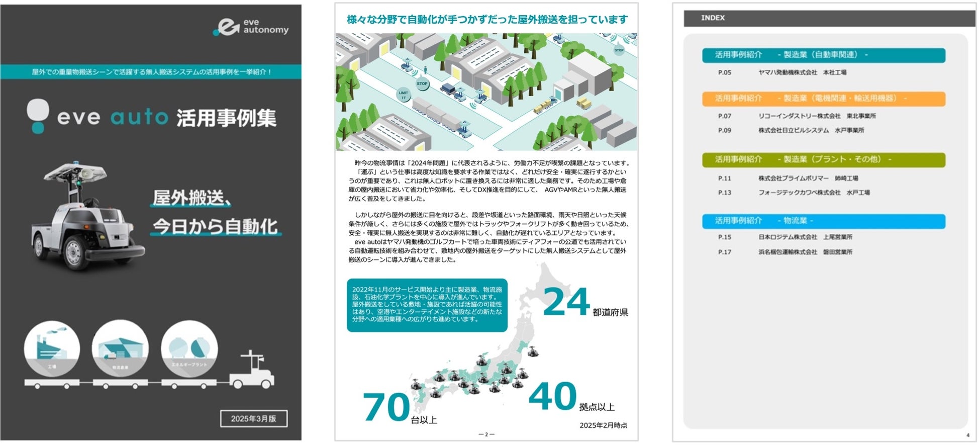980x446 pixels.
Task: Click the white and teal eve auto pin mark
Action: click(x=38, y=116)
